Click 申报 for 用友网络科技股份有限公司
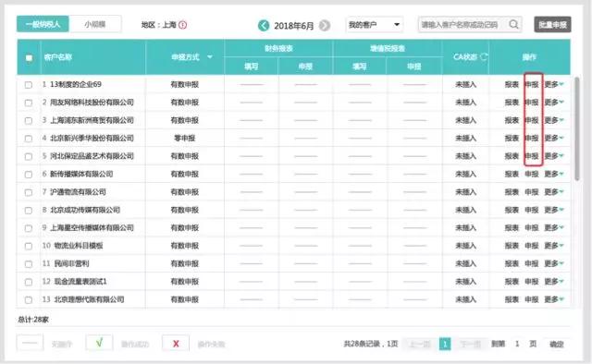The width and height of the screenshot is (592, 364). 532,103
